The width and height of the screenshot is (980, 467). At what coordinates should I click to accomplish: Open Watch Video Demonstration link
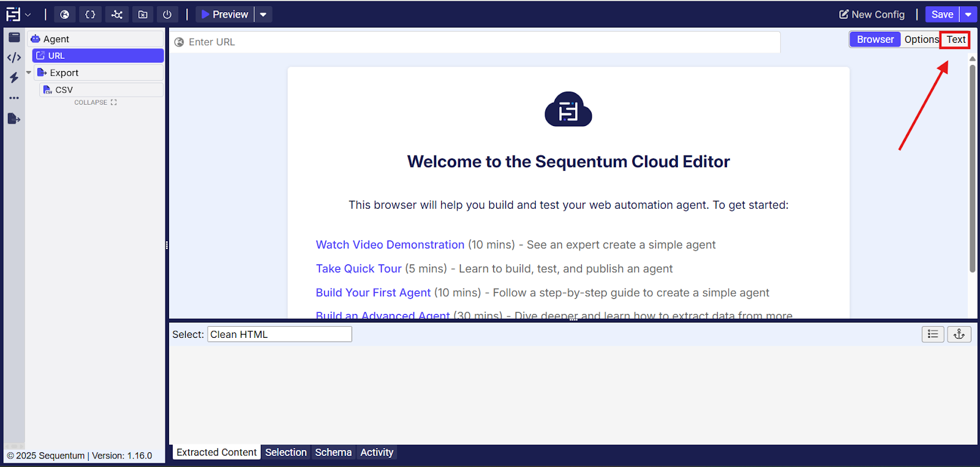click(390, 245)
